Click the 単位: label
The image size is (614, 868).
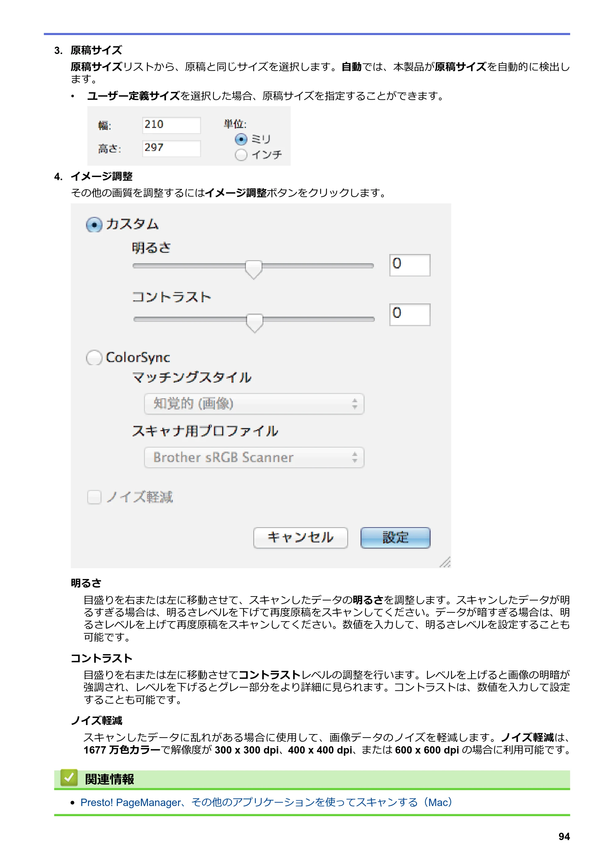(x=235, y=124)
